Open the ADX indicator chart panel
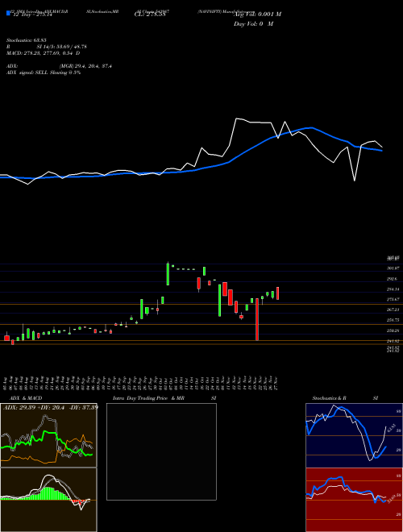403x532 pixels. (48, 435)
